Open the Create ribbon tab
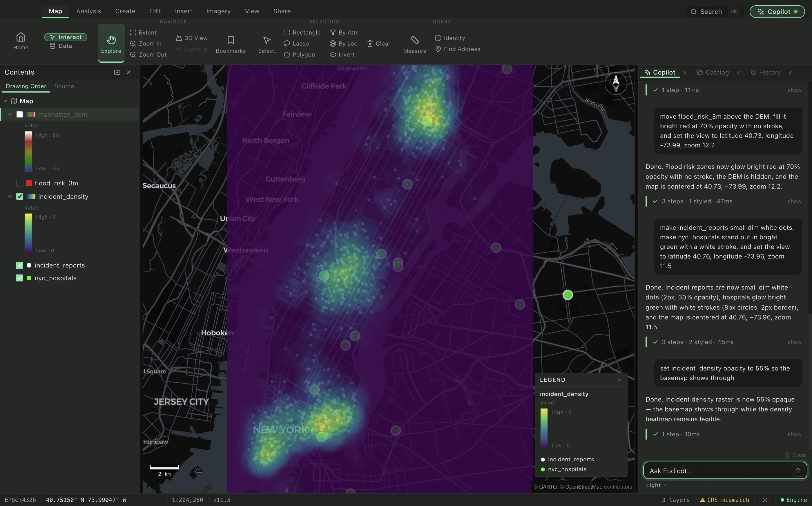Screen dimensions: 812x506 coord(125,11)
